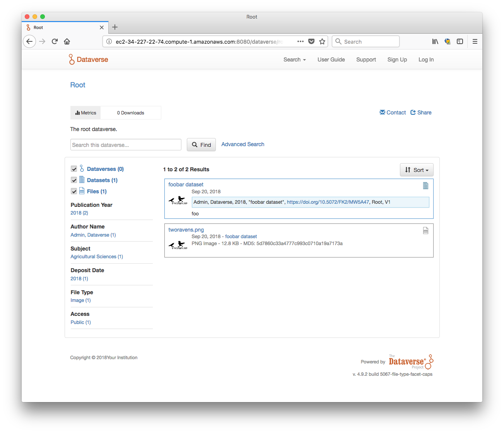Filter by author Admin, Dataverse
The width and height of the screenshot is (504, 433).
click(93, 235)
